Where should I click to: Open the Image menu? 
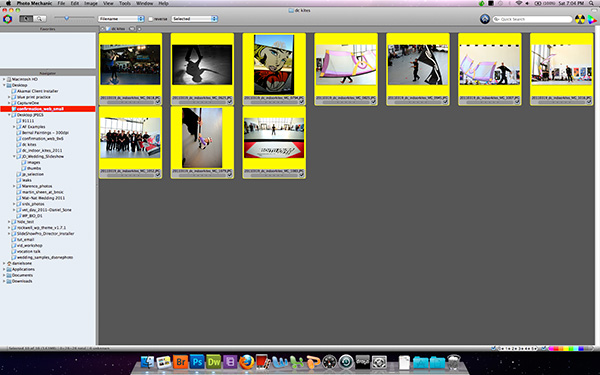coord(91,3)
